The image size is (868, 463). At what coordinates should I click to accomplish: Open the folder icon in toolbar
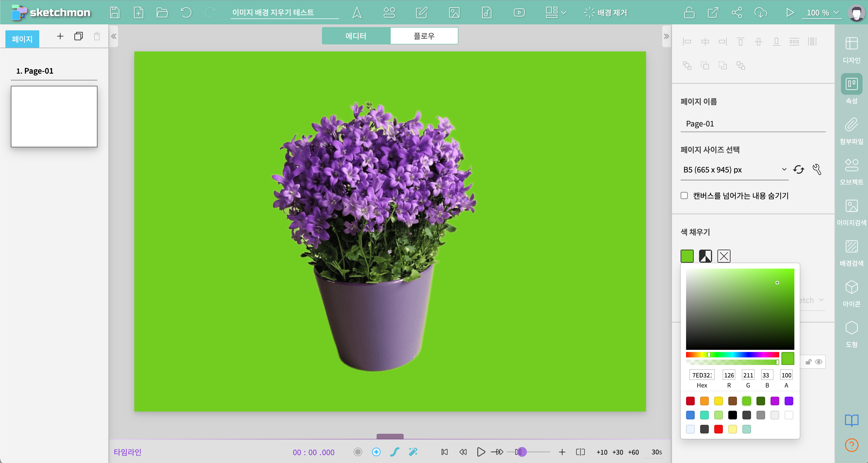162,13
